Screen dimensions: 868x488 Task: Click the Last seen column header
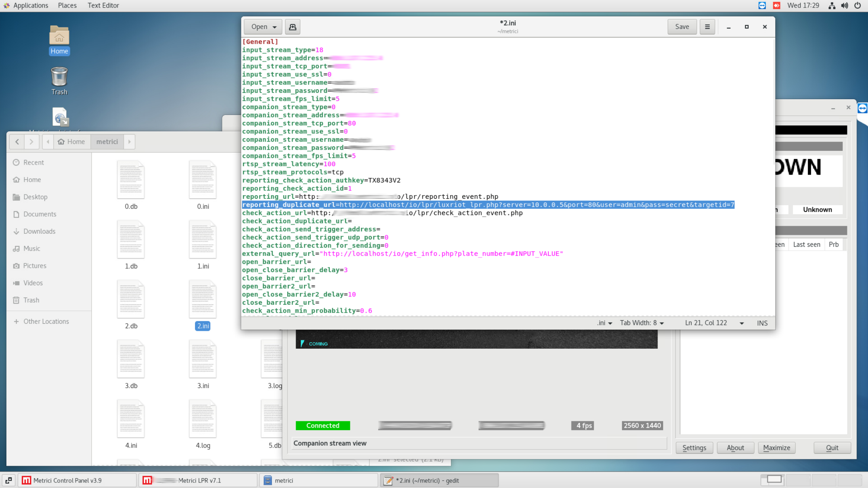807,244
